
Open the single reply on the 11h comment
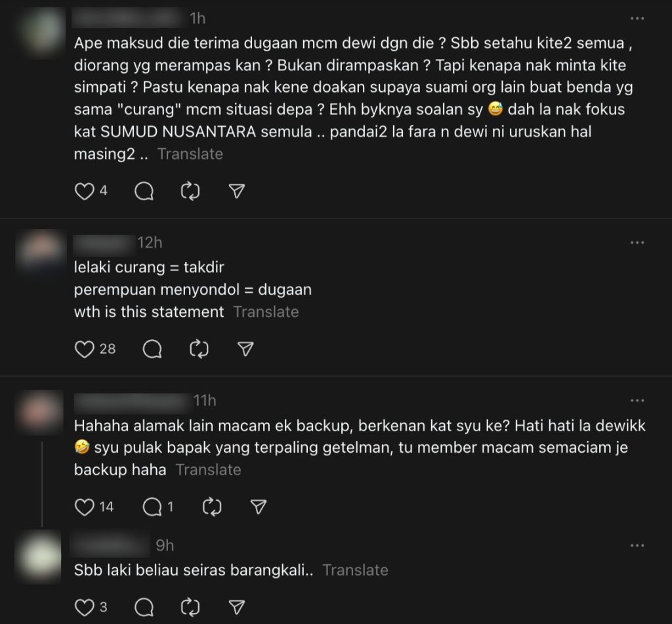(x=157, y=507)
